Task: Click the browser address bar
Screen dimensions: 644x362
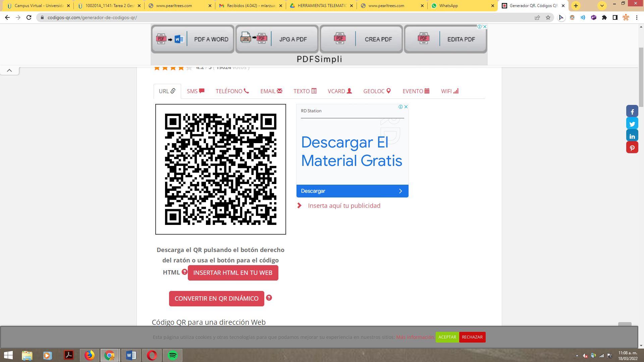Action: (134, 17)
